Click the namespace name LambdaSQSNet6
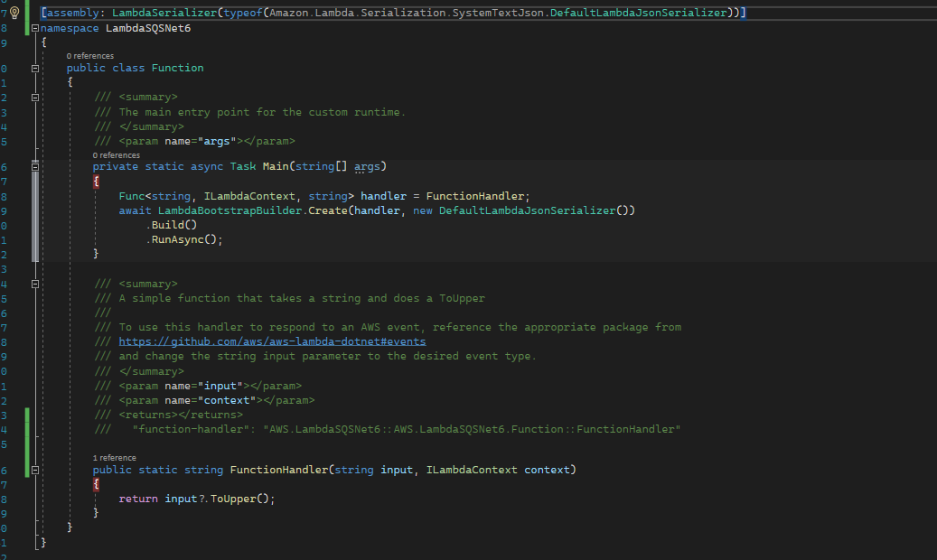The image size is (937, 560). (x=148, y=28)
